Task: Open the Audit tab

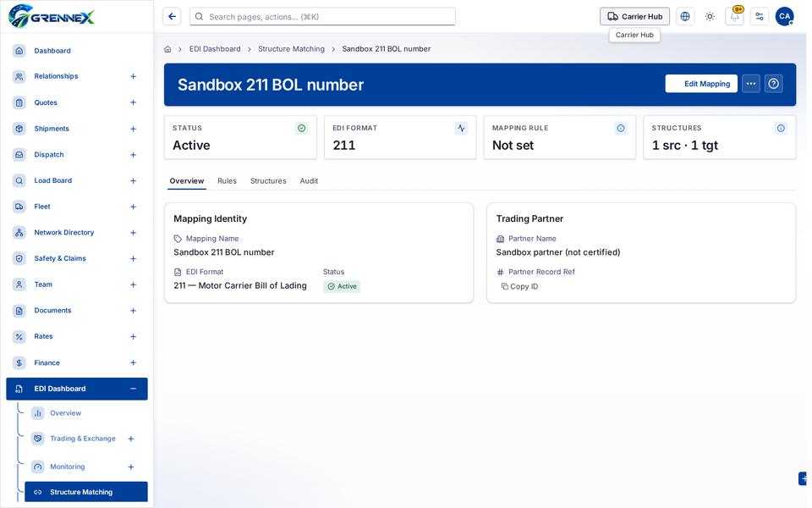Action: [x=309, y=181]
